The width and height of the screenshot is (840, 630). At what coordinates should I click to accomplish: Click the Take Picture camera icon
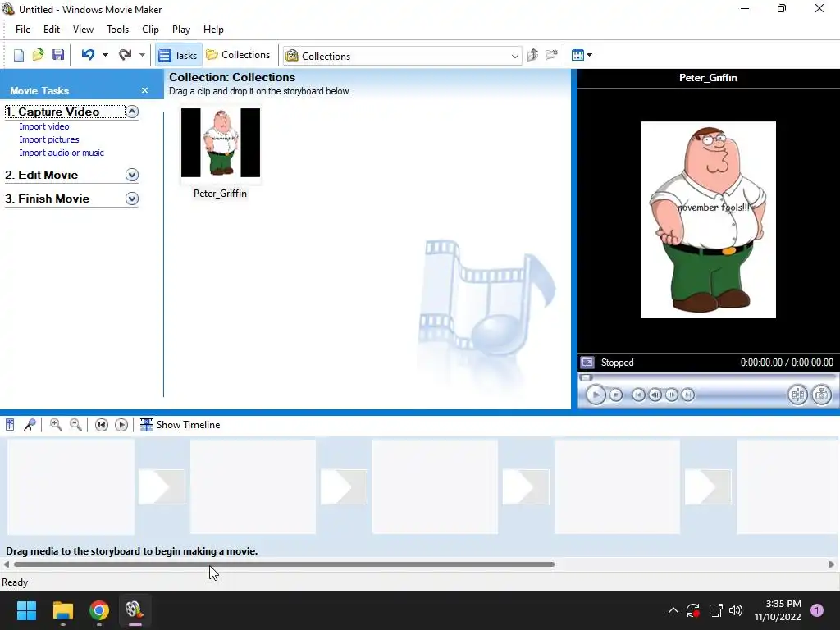click(x=821, y=395)
